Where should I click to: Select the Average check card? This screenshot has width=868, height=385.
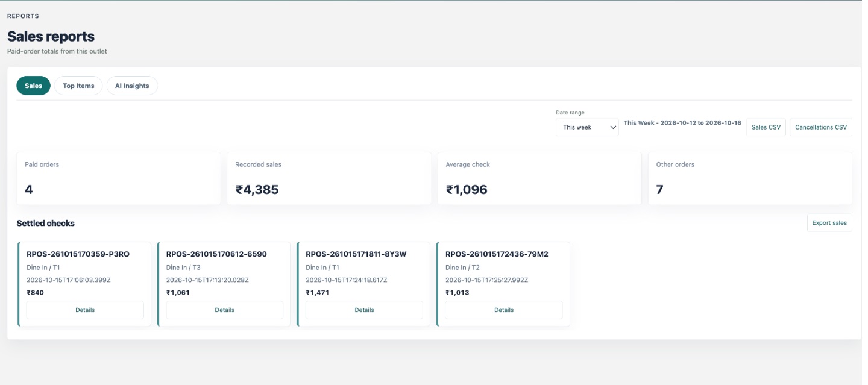539,178
